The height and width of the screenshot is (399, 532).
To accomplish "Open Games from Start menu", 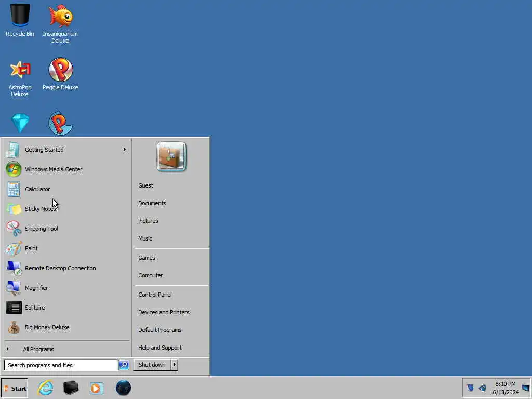I will [x=147, y=258].
